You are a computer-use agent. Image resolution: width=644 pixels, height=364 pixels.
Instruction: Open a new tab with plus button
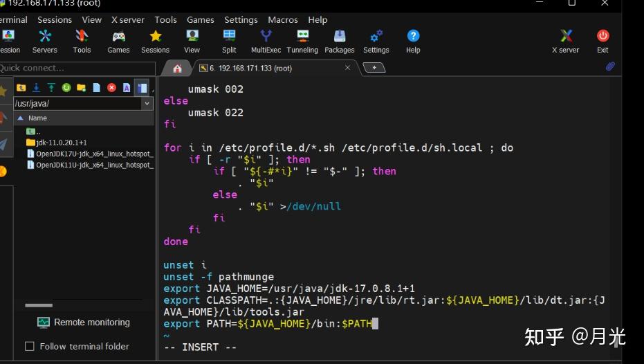[x=374, y=67]
